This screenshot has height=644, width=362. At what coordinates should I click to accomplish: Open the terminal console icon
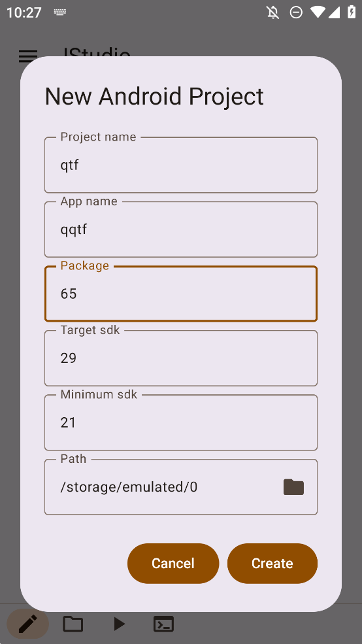click(163, 624)
